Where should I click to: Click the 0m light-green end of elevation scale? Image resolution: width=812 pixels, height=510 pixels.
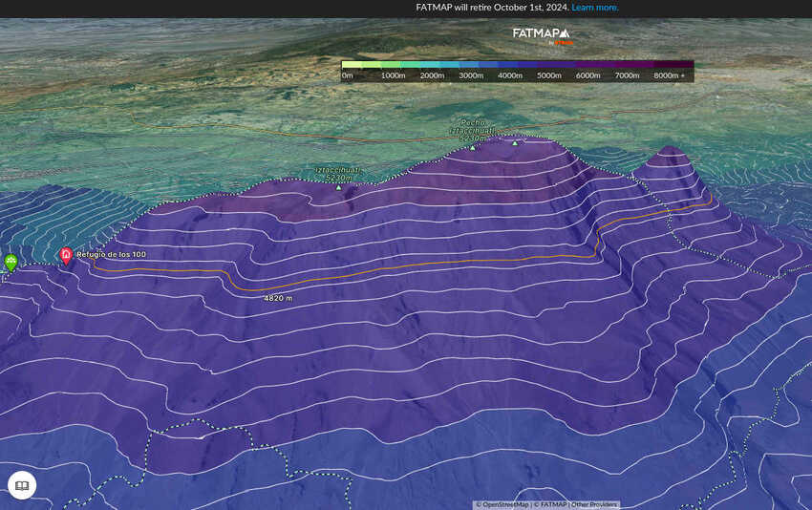(x=348, y=74)
